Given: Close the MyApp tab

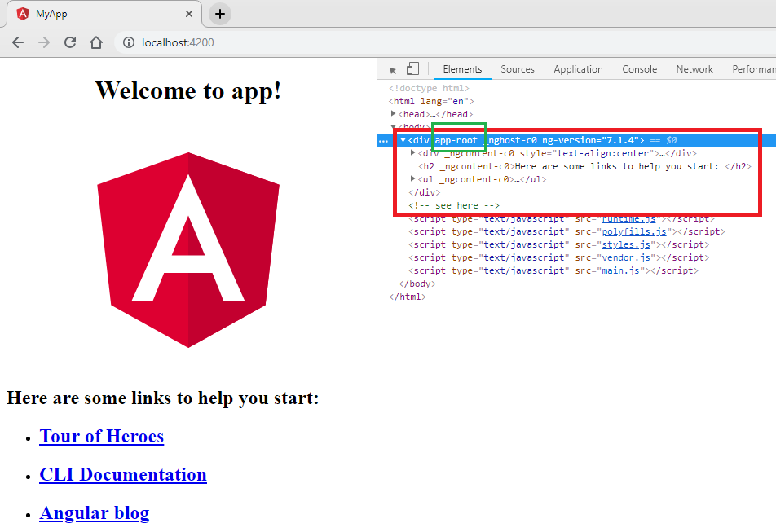Looking at the screenshot, I should (188, 14).
